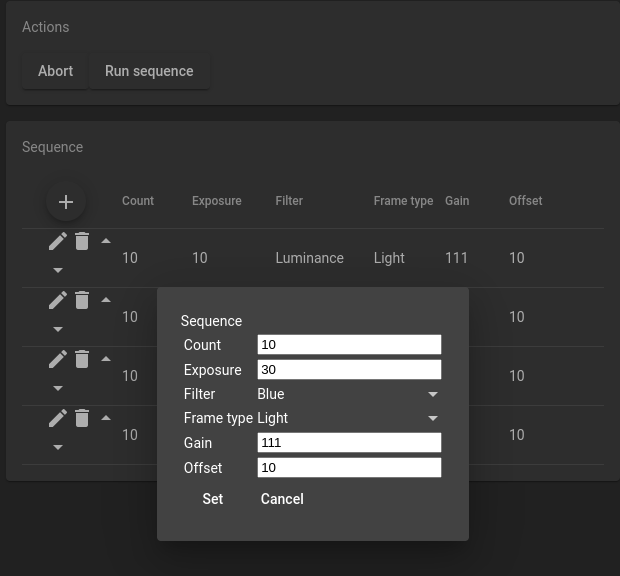This screenshot has width=620, height=576.
Task: Move the third row up
Action: coord(106,359)
